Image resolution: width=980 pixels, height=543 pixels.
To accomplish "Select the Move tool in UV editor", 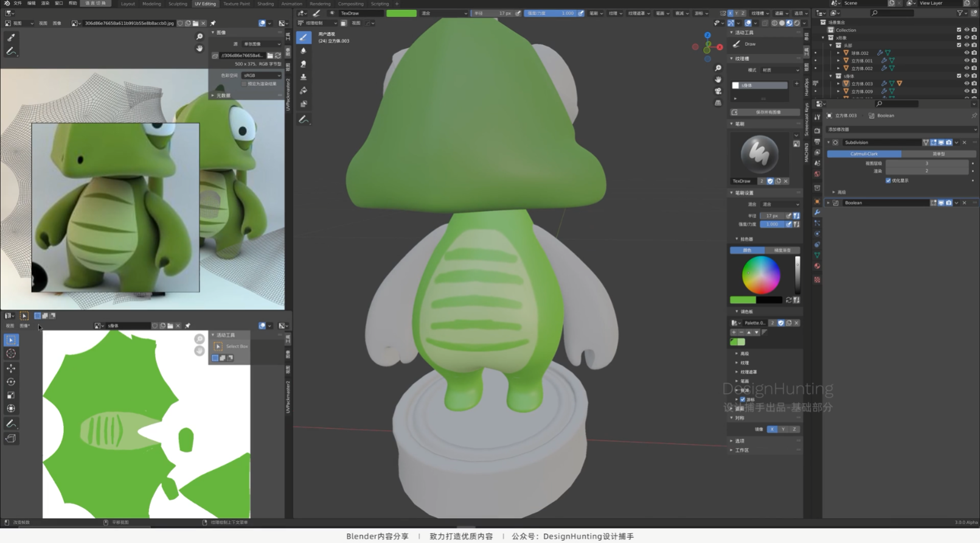I will [x=11, y=368].
